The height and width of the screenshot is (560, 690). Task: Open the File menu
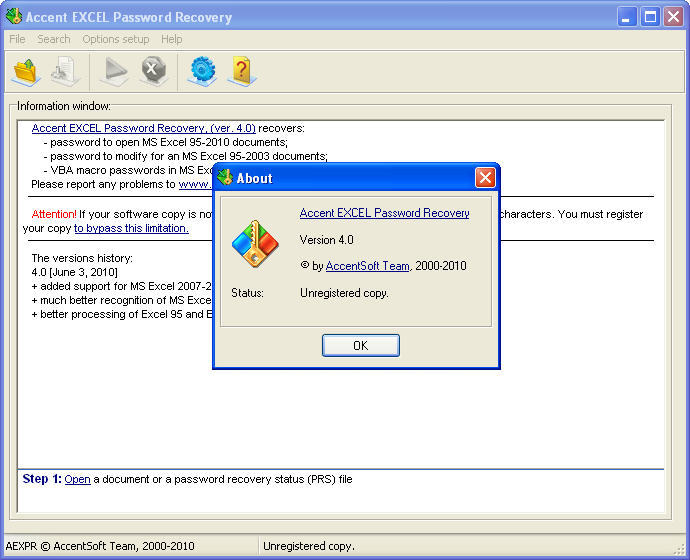[17, 39]
